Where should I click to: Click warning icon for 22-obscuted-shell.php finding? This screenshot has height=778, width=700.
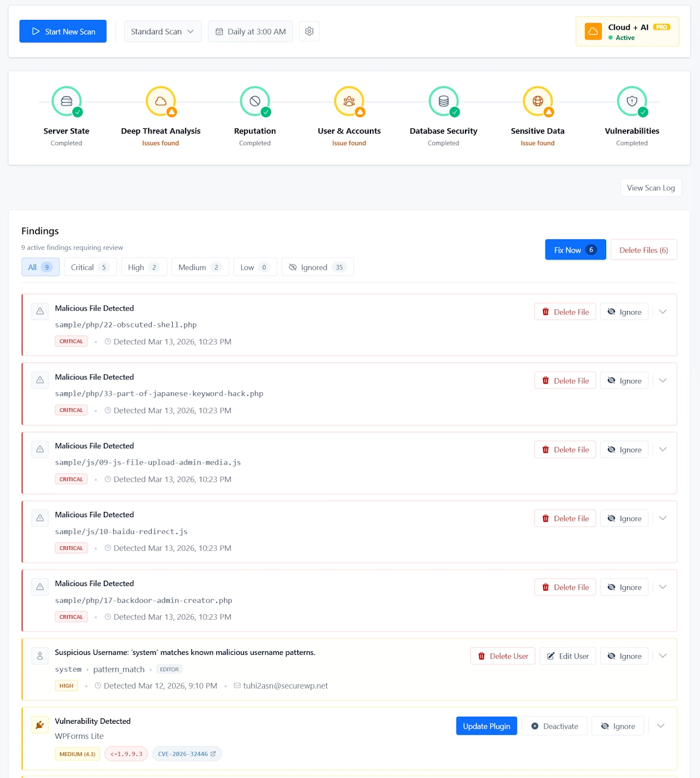click(40, 311)
